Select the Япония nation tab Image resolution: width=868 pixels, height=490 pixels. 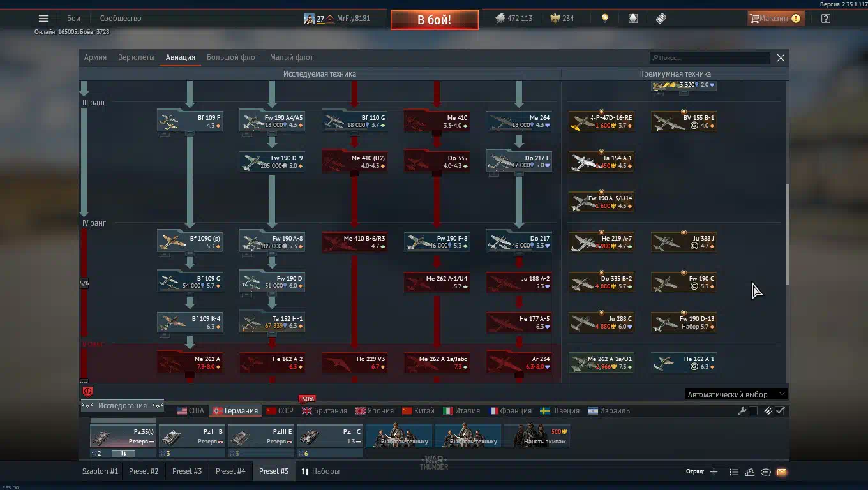tap(375, 411)
